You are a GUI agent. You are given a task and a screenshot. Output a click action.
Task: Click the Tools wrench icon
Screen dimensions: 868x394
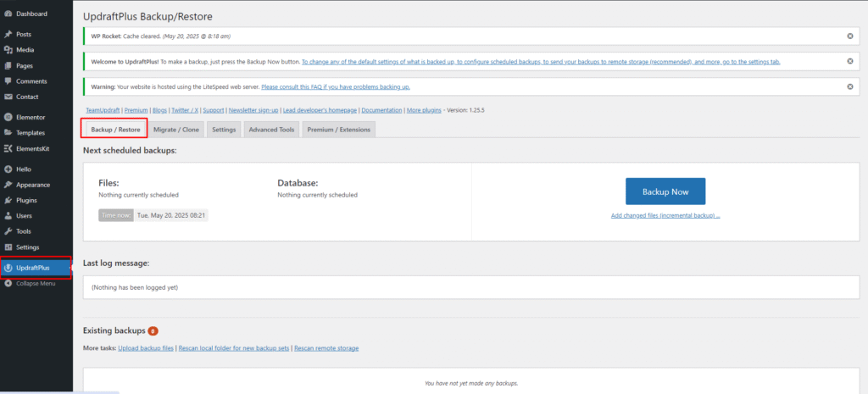(x=8, y=231)
